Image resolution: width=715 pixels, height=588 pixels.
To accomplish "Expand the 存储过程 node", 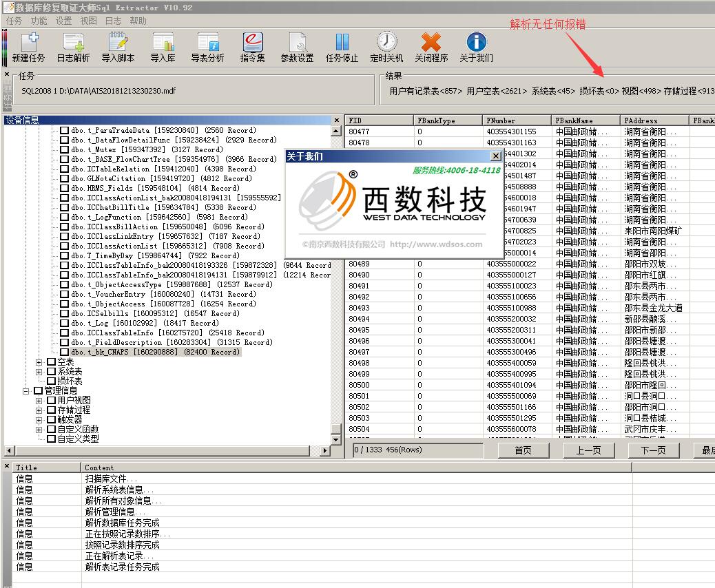I will coord(39,410).
